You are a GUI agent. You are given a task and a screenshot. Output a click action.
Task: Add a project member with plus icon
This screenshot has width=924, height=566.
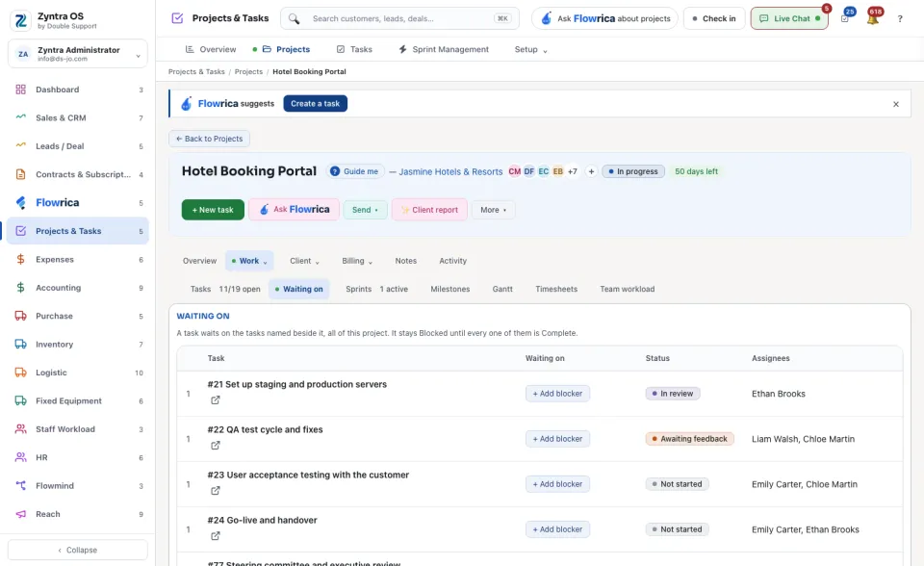coord(591,171)
